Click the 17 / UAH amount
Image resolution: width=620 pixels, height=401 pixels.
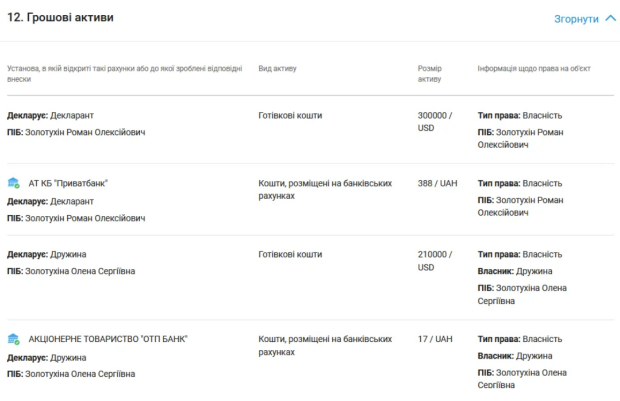(x=435, y=339)
